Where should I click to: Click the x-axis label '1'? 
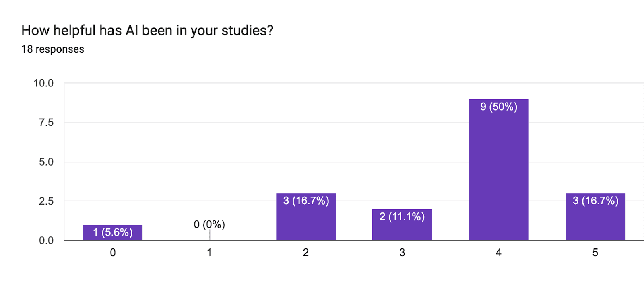tap(209, 253)
